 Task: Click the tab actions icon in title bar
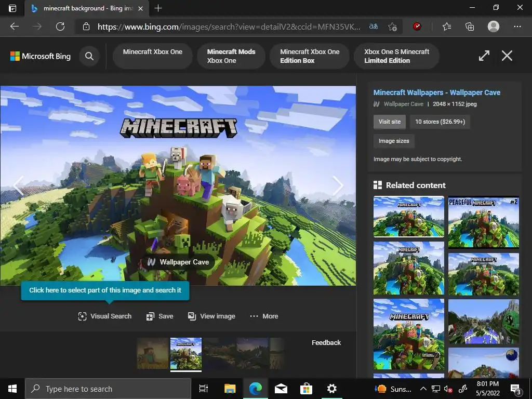(x=12, y=8)
